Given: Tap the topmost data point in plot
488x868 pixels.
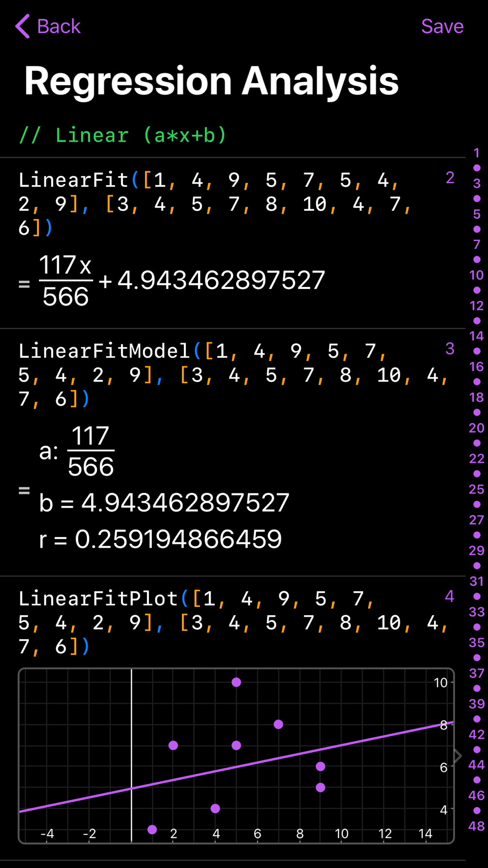Looking at the screenshot, I should click(236, 682).
